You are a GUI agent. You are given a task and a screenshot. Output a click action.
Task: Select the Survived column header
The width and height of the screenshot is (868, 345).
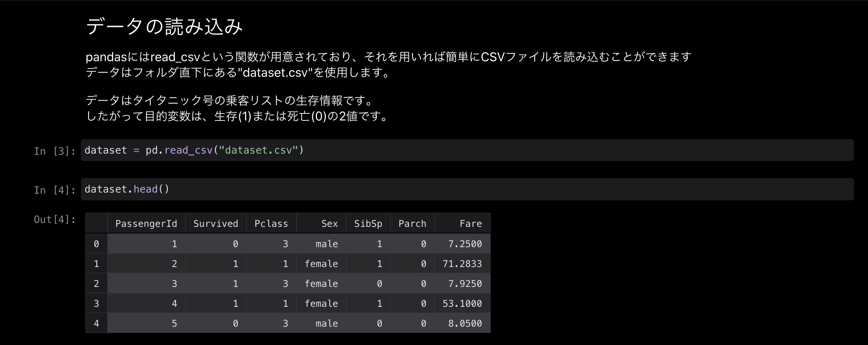coord(215,224)
